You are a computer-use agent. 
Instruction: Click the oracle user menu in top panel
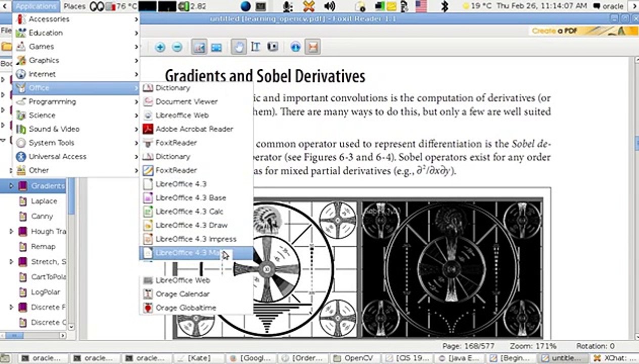click(609, 6)
